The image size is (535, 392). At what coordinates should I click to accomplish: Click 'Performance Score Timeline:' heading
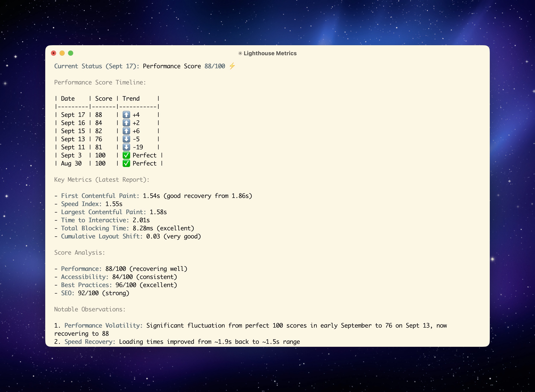[100, 82]
